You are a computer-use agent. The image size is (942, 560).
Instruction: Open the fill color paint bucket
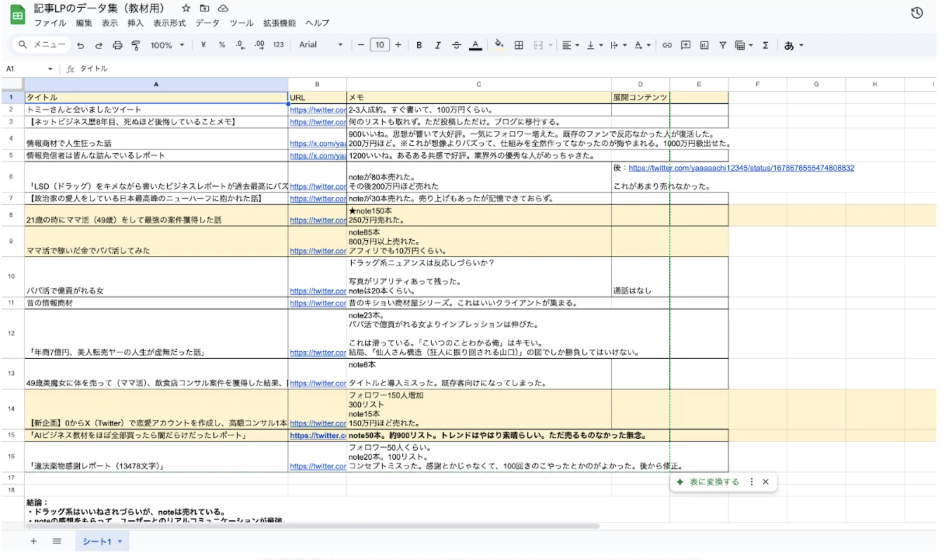(x=499, y=45)
